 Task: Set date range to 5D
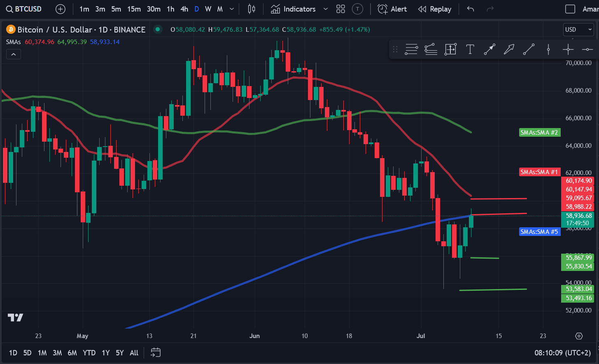(x=27, y=353)
